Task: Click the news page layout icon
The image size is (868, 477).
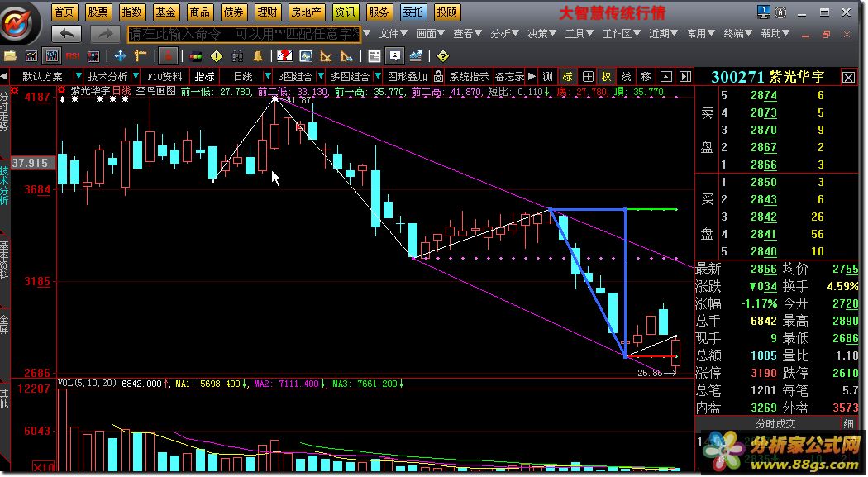Action: pos(374,56)
